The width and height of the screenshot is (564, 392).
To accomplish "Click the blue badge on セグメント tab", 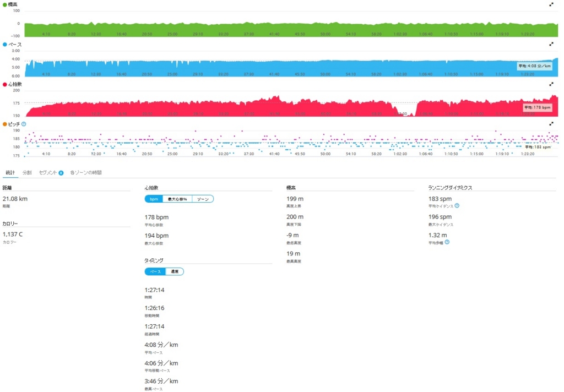I will point(61,173).
